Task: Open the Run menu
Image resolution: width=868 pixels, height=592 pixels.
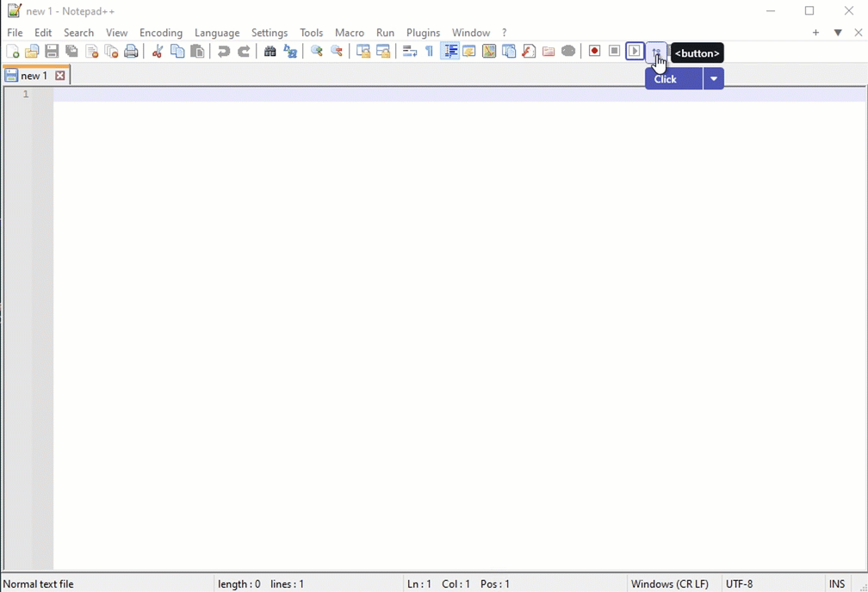Action: tap(385, 33)
